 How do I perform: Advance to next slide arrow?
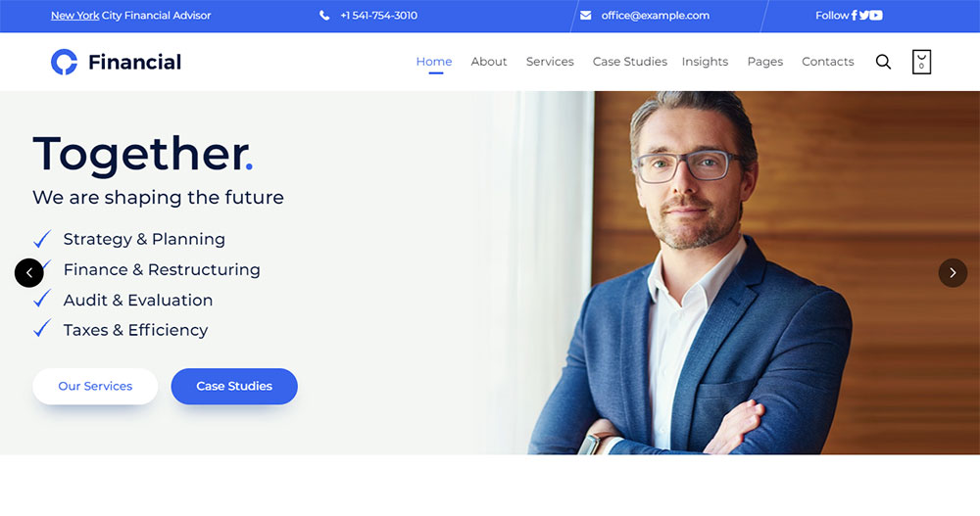953,273
